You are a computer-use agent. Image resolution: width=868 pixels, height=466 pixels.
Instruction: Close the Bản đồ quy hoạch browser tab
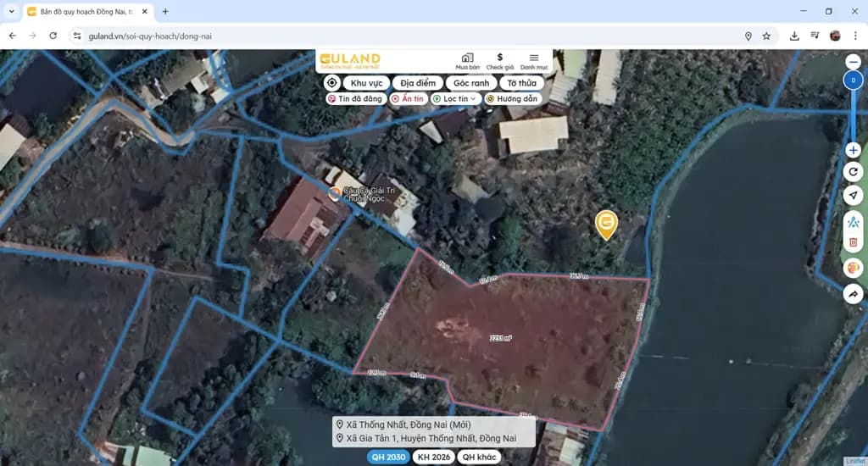[144, 12]
